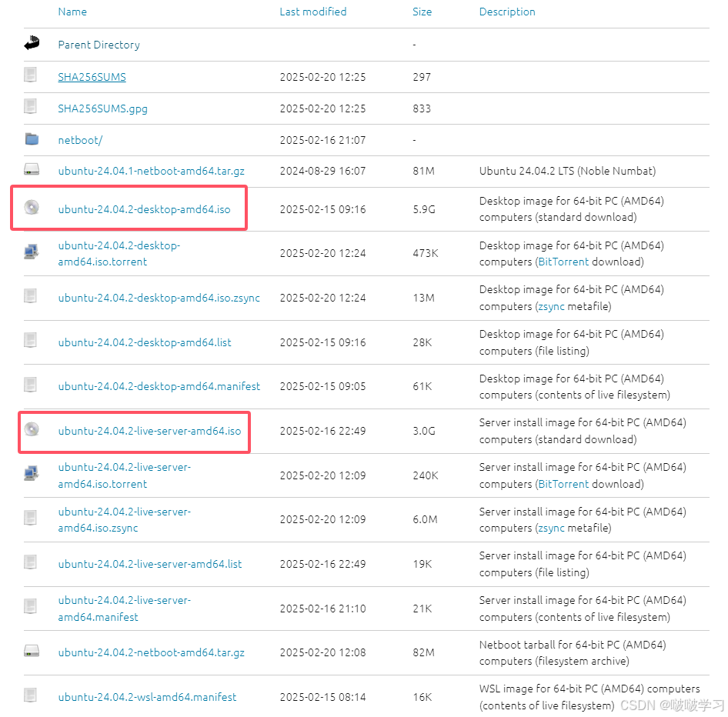Click the 2025-02-16 21:07 netboot date
Screen dimensions: 728x717
click(322, 140)
